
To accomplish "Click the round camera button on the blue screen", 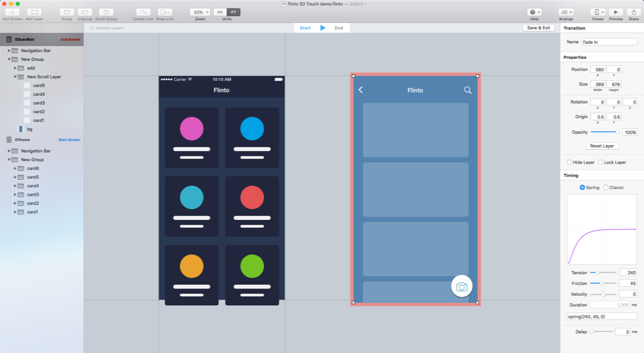I will pyautogui.click(x=462, y=286).
